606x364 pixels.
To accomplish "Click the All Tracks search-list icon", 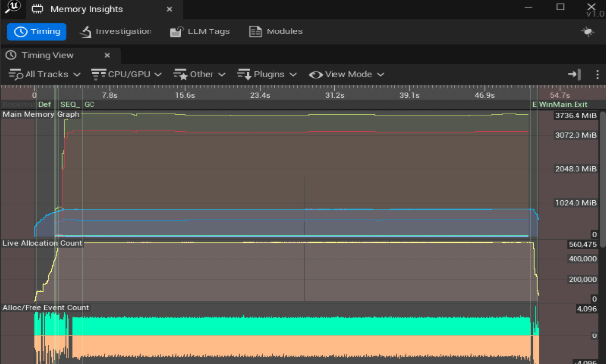I will (x=16, y=74).
